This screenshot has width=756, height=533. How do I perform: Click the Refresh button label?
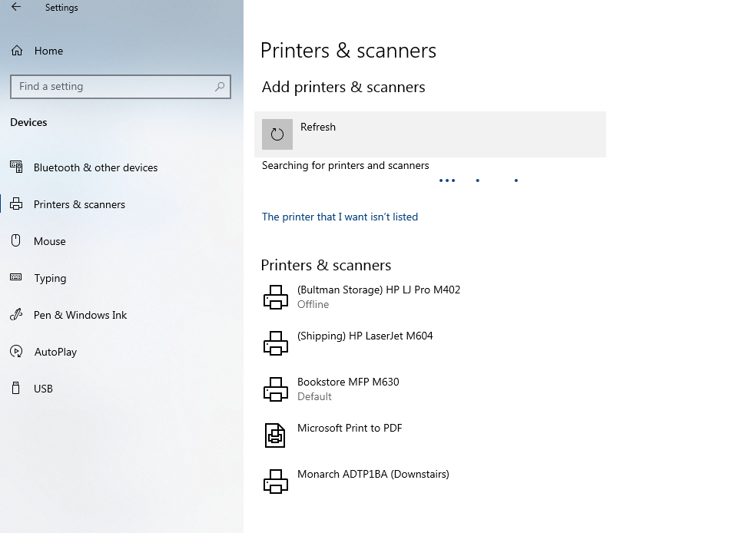pyautogui.click(x=318, y=127)
